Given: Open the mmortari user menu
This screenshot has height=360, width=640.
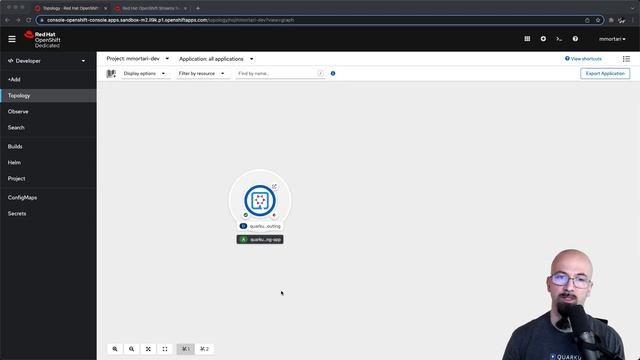Looking at the screenshot, I should pos(612,39).
